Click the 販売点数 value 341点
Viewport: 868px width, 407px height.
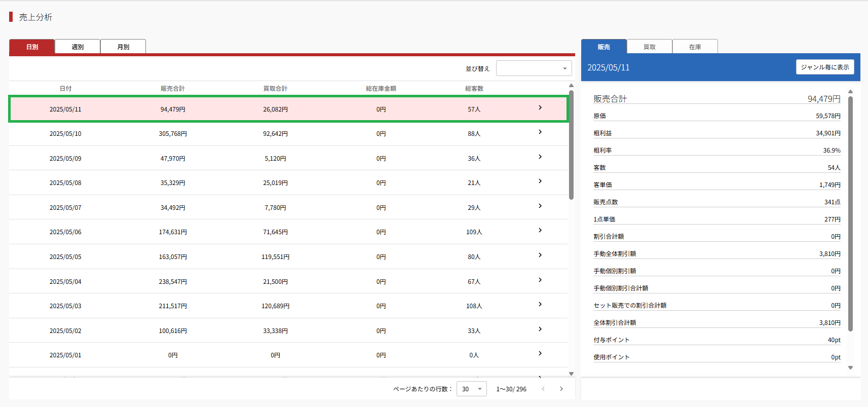coord(832,202)
